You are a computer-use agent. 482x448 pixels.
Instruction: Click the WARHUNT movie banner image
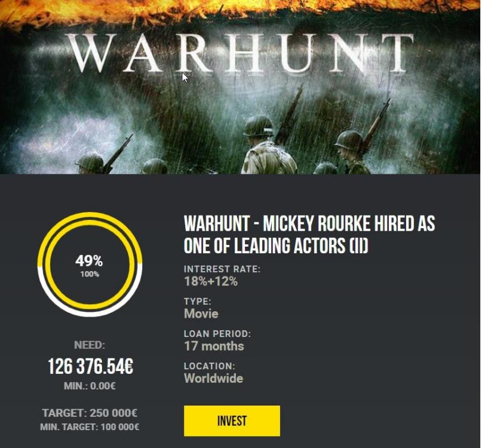240,87
